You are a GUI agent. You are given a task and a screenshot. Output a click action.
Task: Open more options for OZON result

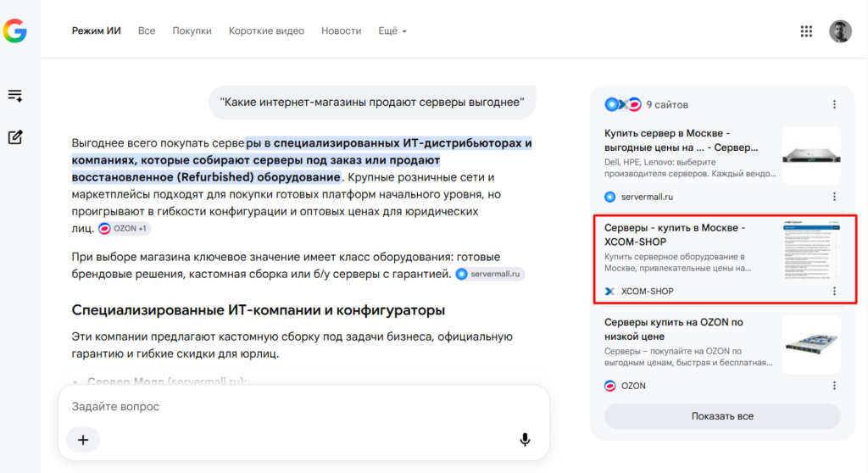[834, 386]
